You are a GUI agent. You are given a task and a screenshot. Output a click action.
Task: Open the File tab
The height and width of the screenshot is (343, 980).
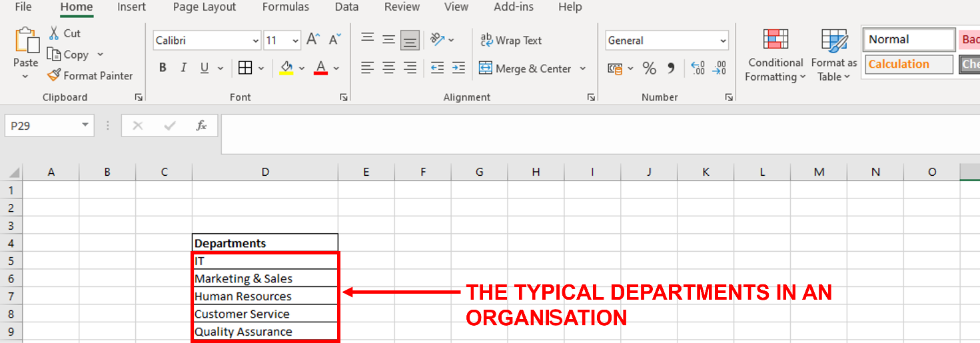[23, 7]
